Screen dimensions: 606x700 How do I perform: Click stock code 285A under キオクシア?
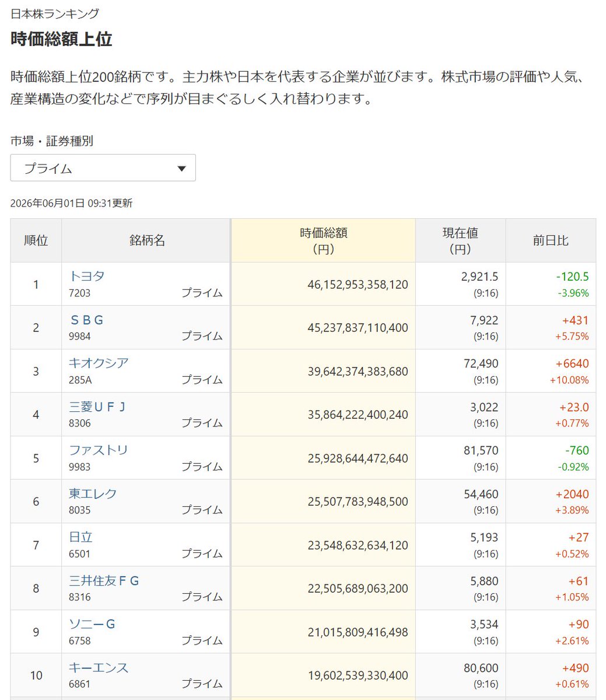coord(80,380)
